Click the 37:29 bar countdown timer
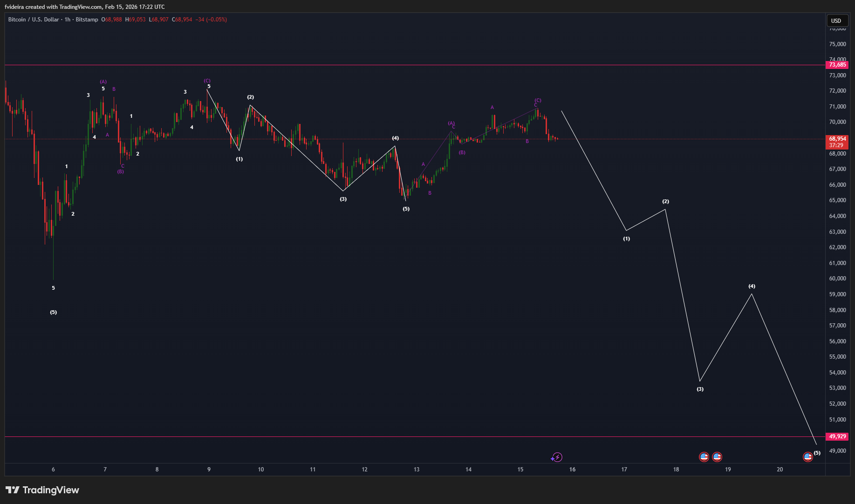 pos(837,145)
